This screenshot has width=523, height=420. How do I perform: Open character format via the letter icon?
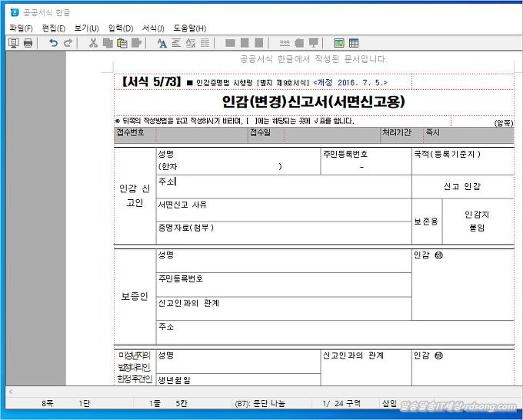click(162, 43)
